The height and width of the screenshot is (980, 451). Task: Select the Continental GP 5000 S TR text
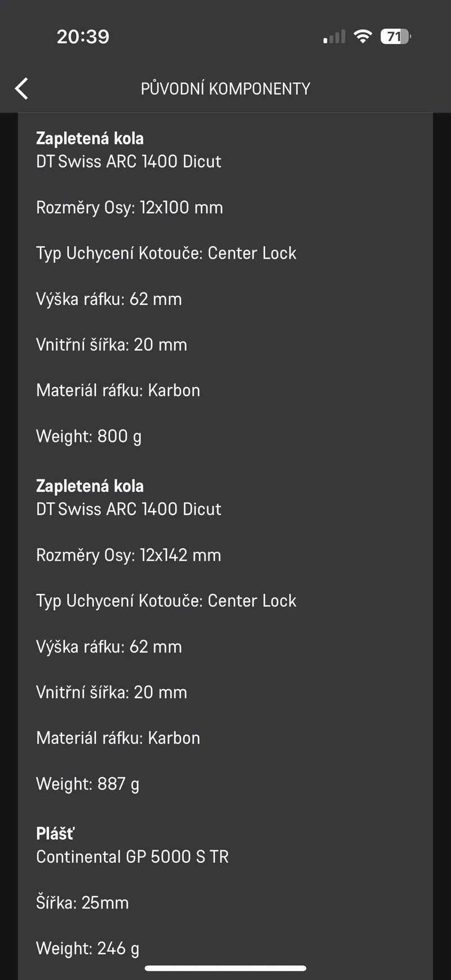click(132, 857)
